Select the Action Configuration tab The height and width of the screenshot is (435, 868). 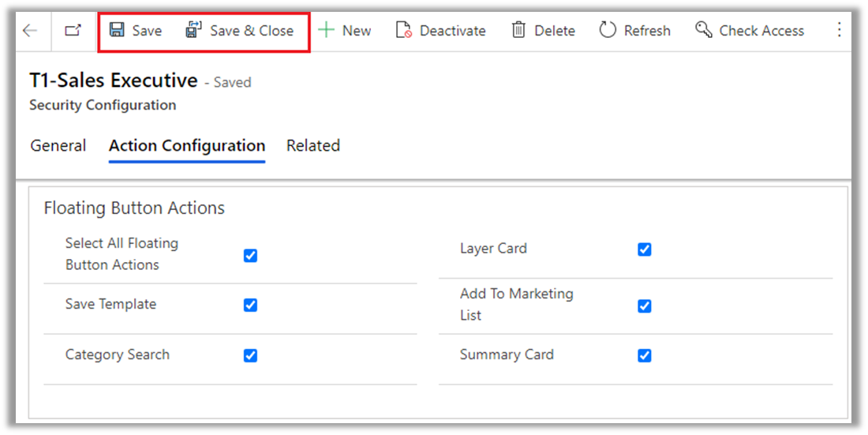click(187, 146)
